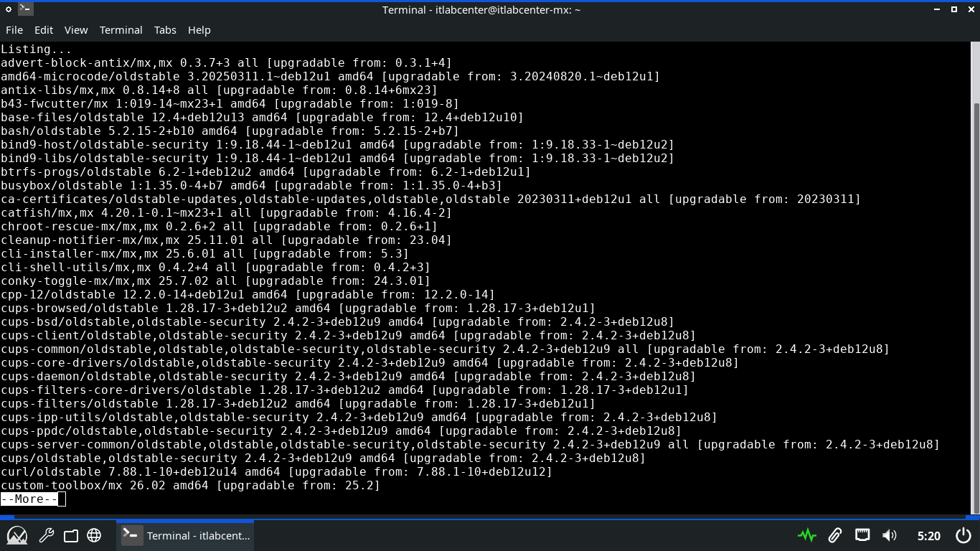Open the clipboard paperclip tray icon
The width and height of the screenshot is (980, 551).
834,535
